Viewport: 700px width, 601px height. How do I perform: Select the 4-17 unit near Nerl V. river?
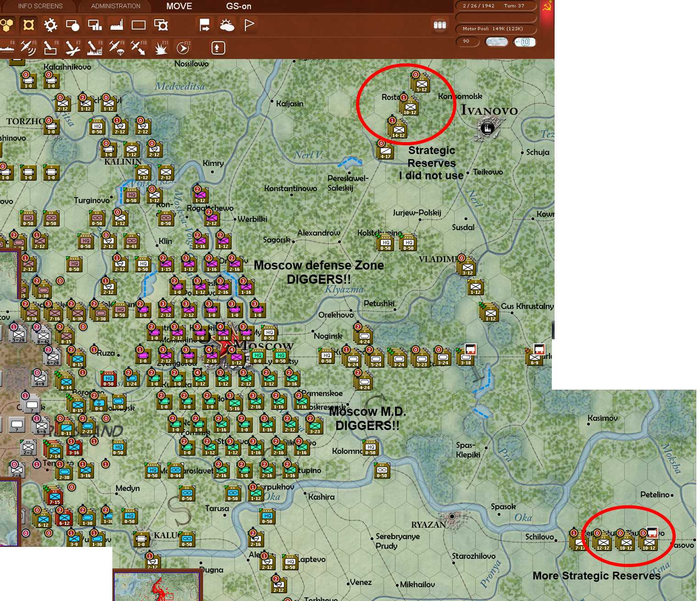tap(385, 150)
